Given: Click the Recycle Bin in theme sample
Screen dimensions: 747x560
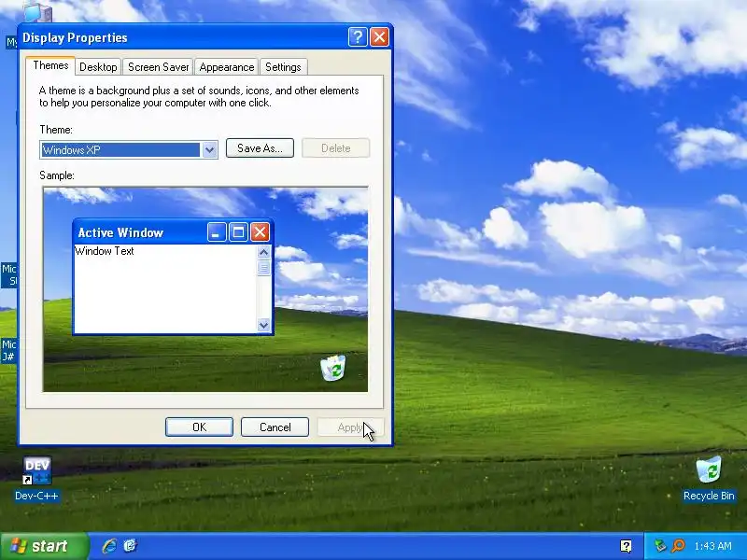Looking at the screenshot, I should 333,368.
